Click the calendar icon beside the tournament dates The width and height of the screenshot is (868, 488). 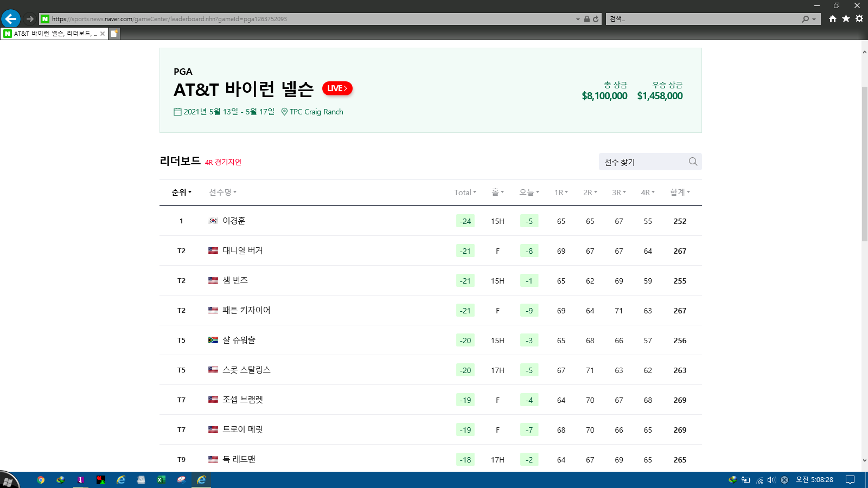point(177,112)
